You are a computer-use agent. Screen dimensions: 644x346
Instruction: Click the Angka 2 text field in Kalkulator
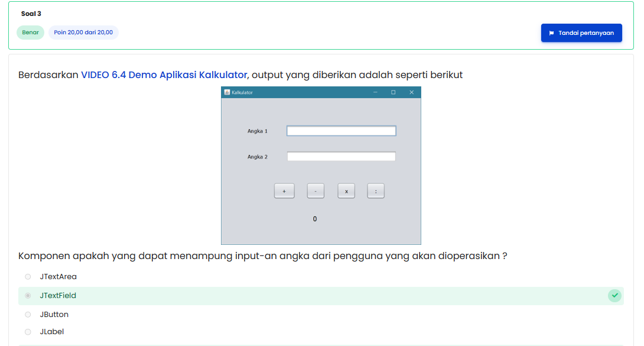(341, 156)
